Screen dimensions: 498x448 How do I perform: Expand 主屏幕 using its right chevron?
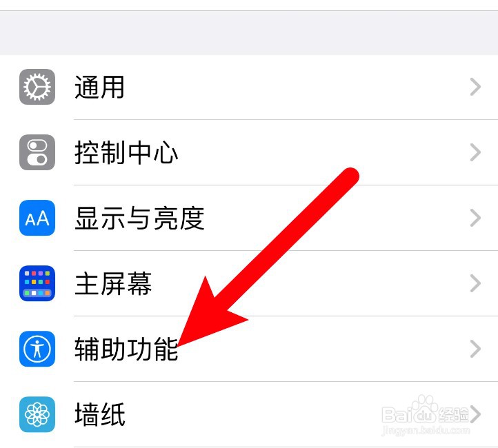click(475, 283)
